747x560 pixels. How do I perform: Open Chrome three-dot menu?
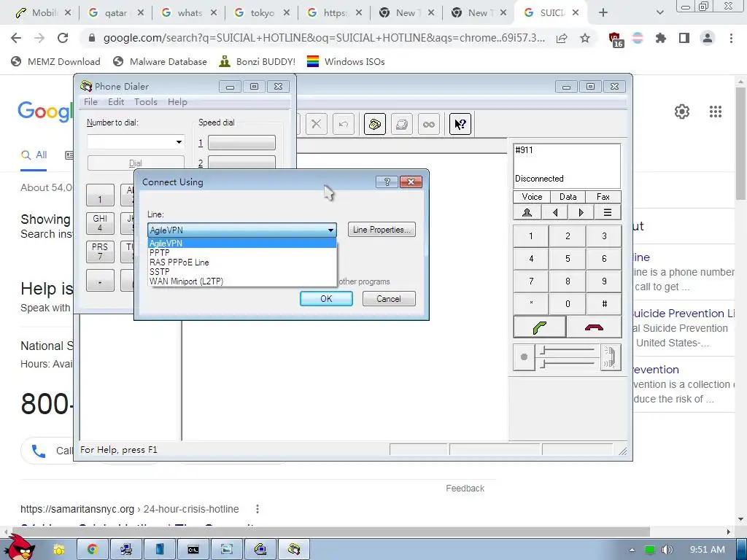pos(731,38)
